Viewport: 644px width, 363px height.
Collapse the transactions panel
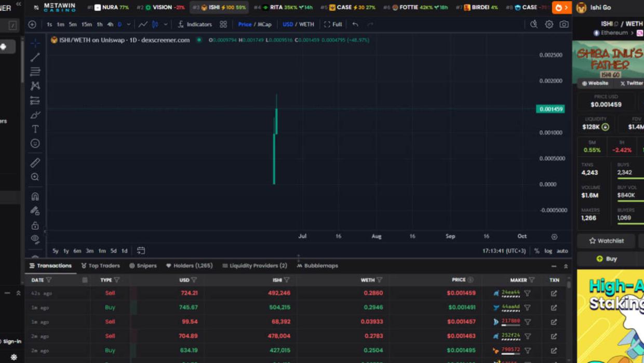pos(554,266)
